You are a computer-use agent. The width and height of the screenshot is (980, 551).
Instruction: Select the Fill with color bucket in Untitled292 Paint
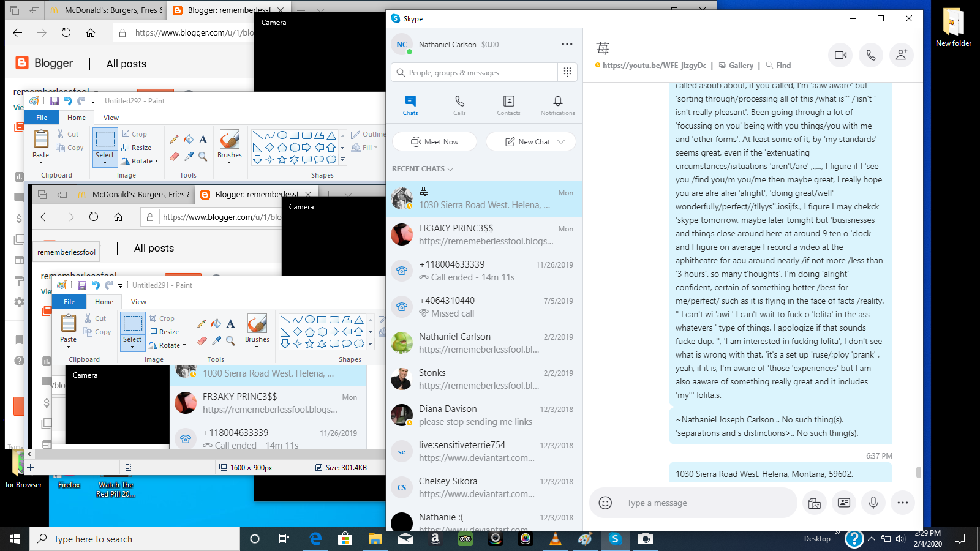point(189,140)
